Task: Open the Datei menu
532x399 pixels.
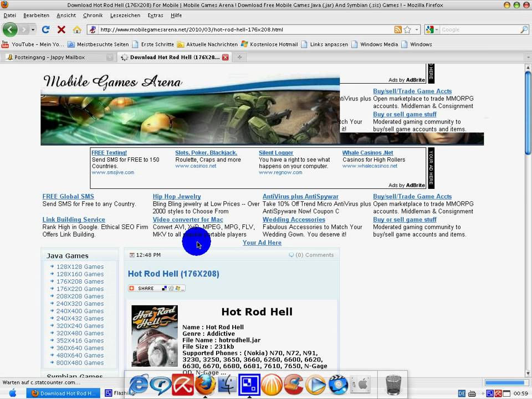Action: pyautogui.click(x=10, y=16)
